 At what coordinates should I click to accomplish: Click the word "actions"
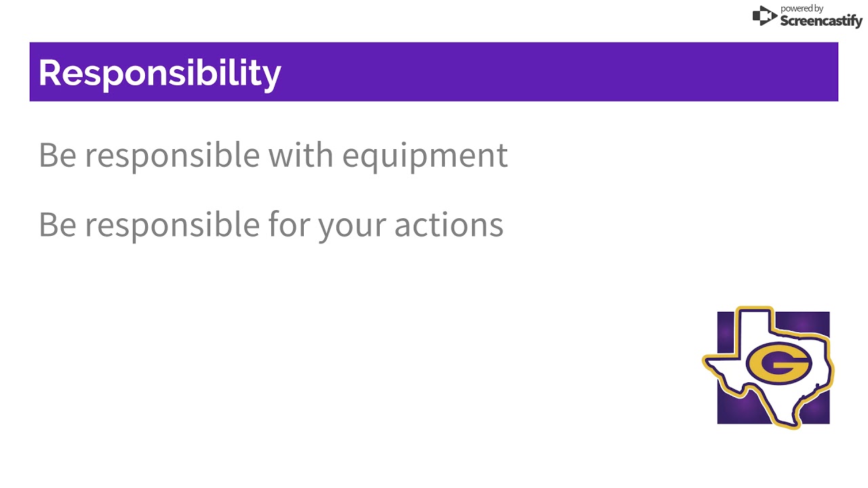448,224
